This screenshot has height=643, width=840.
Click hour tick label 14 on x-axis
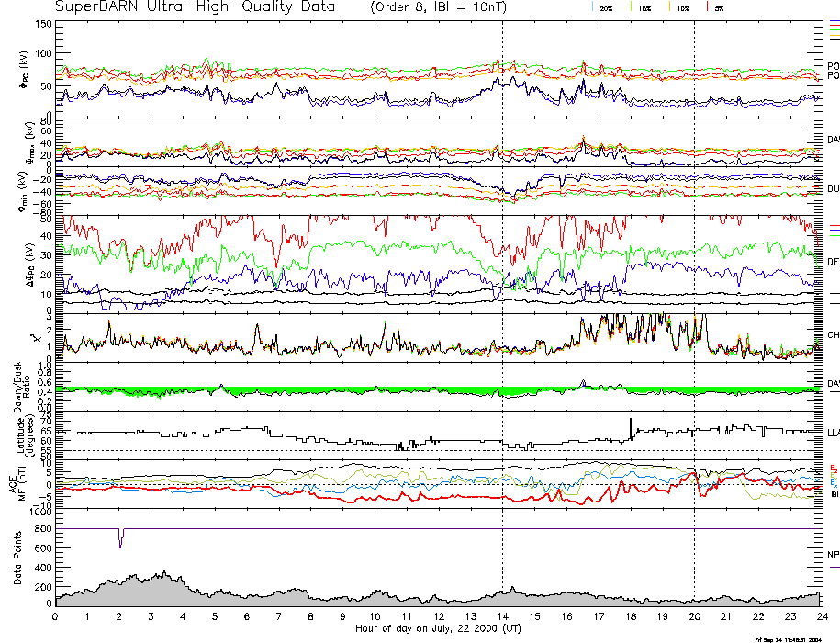502,616
